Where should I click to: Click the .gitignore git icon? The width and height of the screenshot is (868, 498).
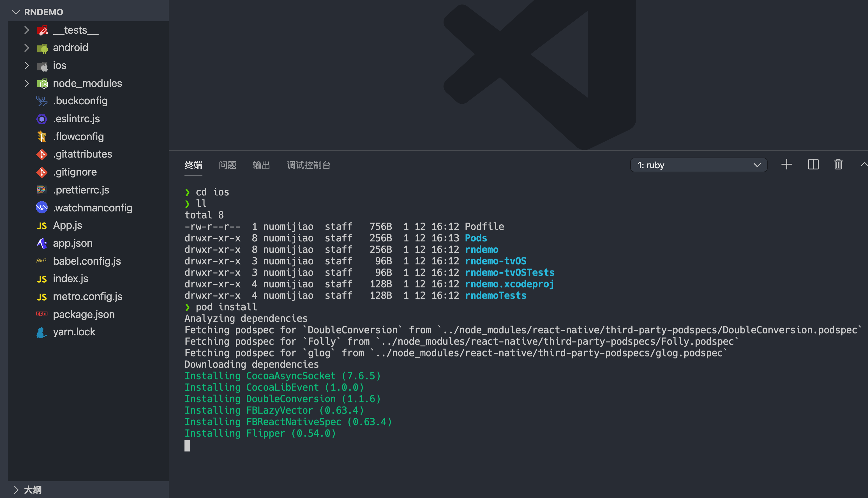tap(42, 172)
